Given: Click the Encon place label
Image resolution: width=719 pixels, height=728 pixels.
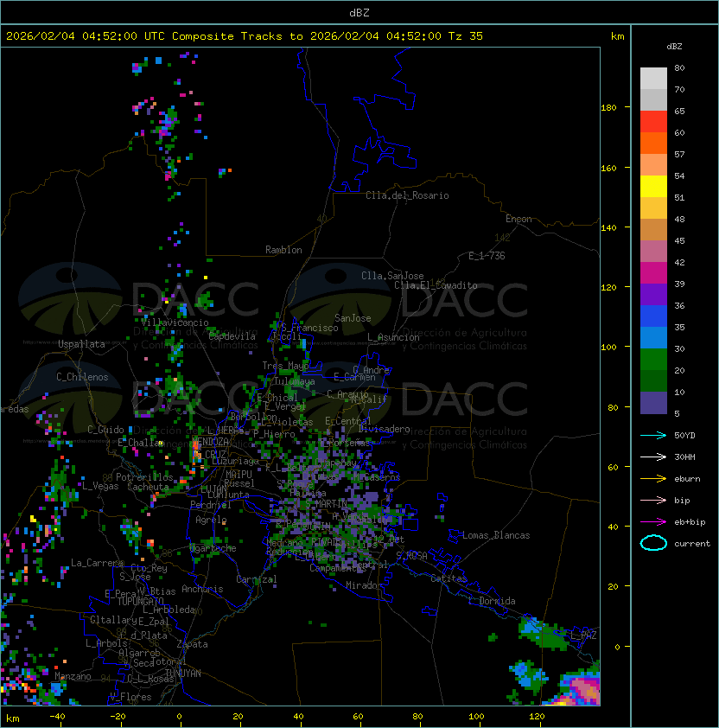Looking at the screenshot, I should (x=519, y=219).
